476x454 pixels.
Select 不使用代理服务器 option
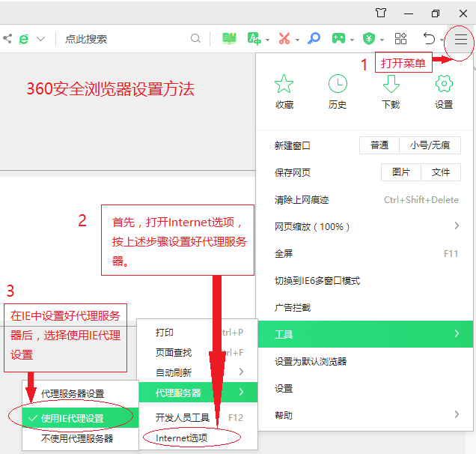(x=77, y=438)
